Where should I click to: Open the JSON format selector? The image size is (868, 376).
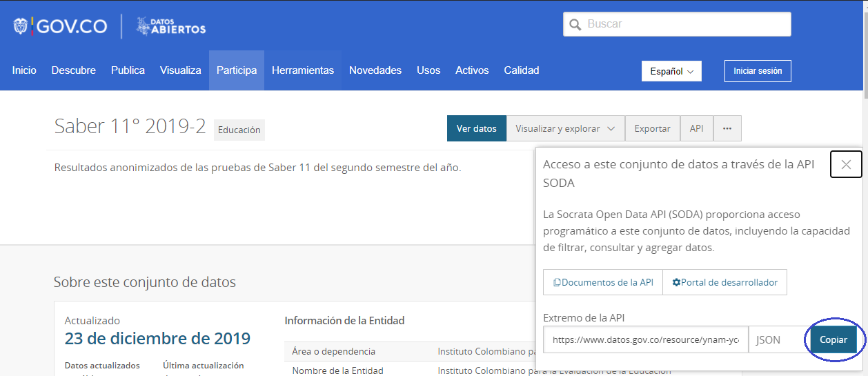coord(776,339)
